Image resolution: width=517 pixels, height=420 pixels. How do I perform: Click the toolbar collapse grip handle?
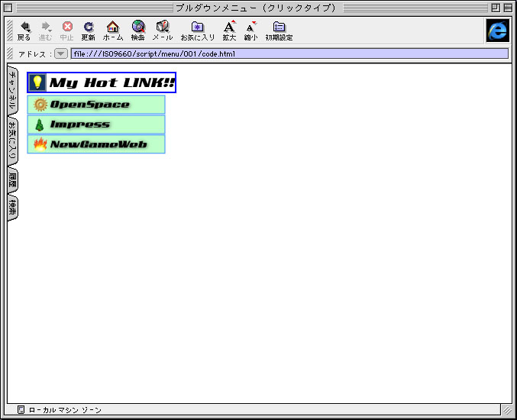[10, 31]
